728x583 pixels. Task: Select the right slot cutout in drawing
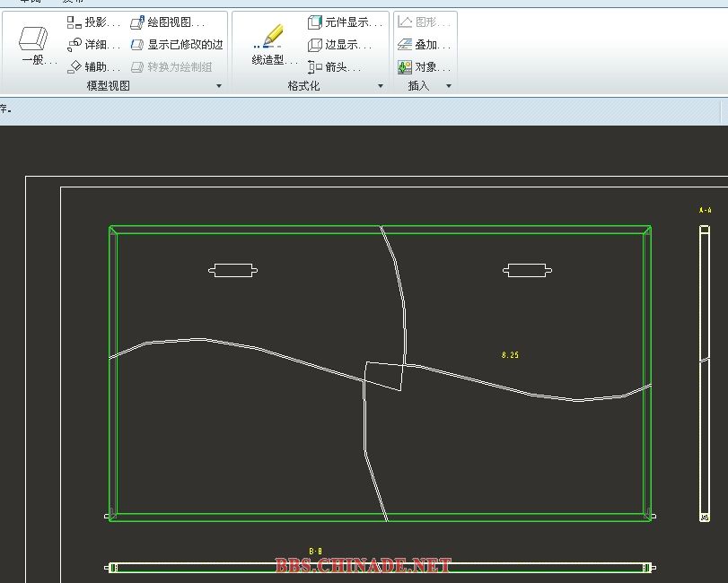[x=527, y=270]
